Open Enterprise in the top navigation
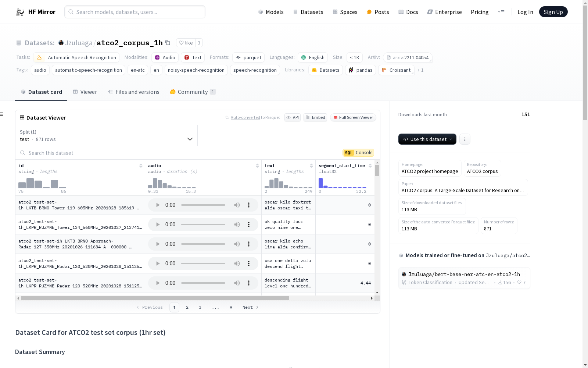 click(x=444, y=12)
